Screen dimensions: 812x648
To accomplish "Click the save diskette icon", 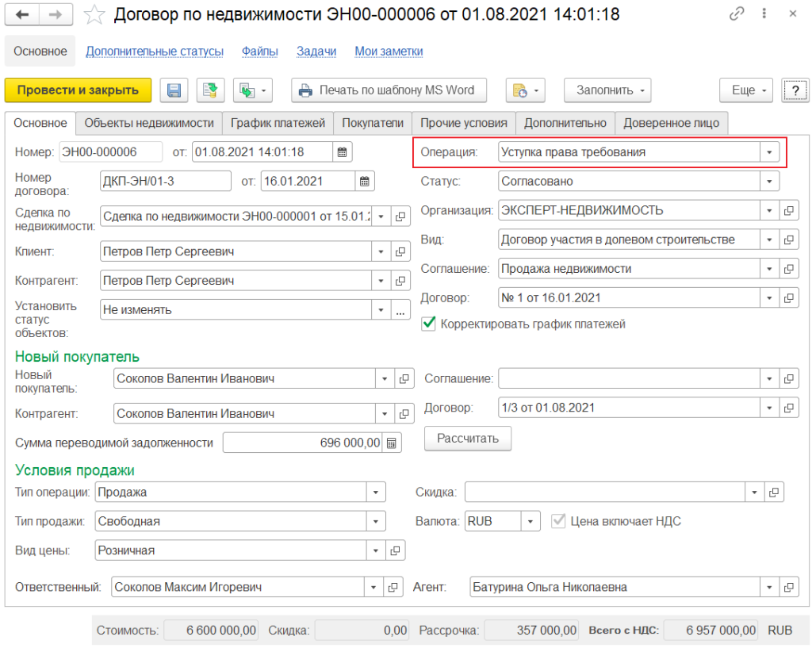I will click(174, 90).
